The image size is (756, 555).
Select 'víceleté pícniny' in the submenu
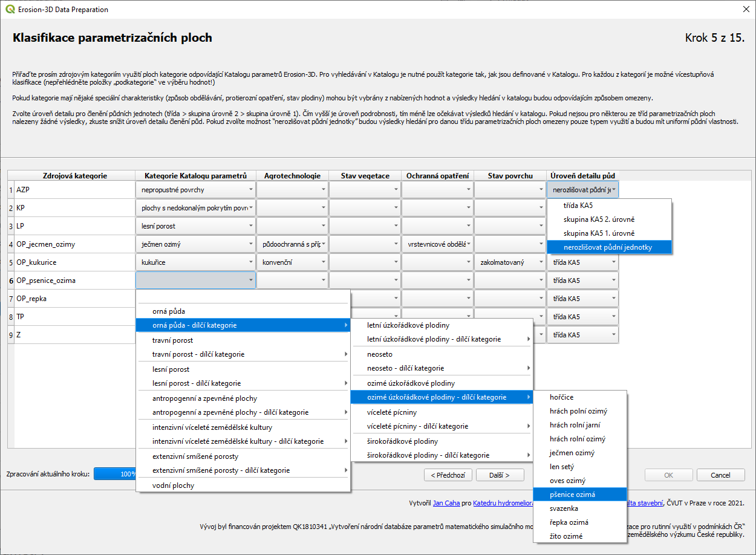click(442, 412)
